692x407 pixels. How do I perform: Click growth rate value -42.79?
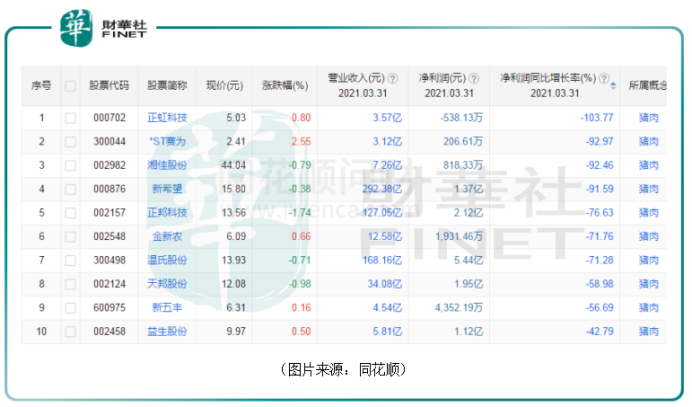(x=599, y=332)
